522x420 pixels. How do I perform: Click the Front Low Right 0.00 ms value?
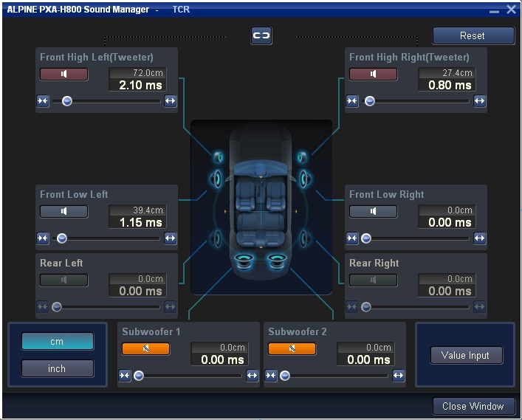coord(450,222)
